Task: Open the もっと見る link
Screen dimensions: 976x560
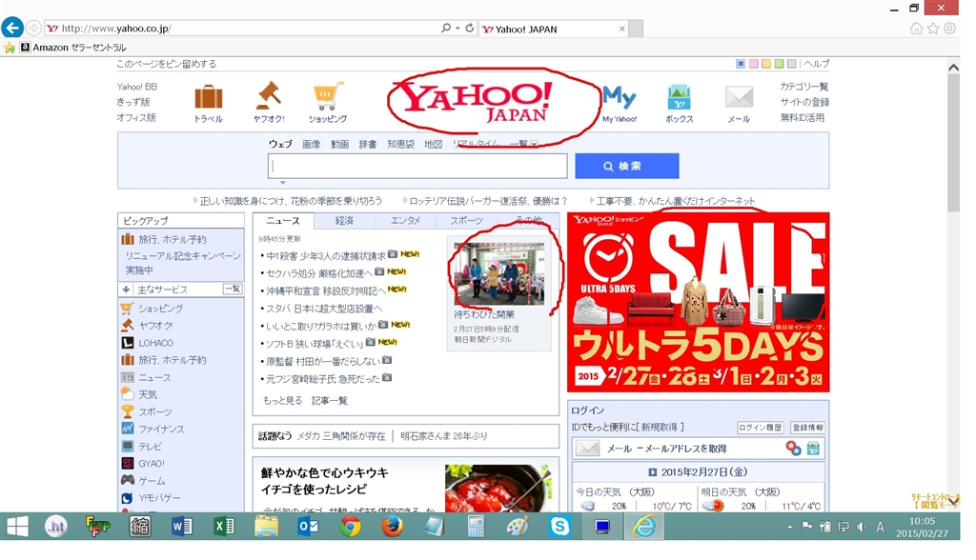Action: (282, 401)
